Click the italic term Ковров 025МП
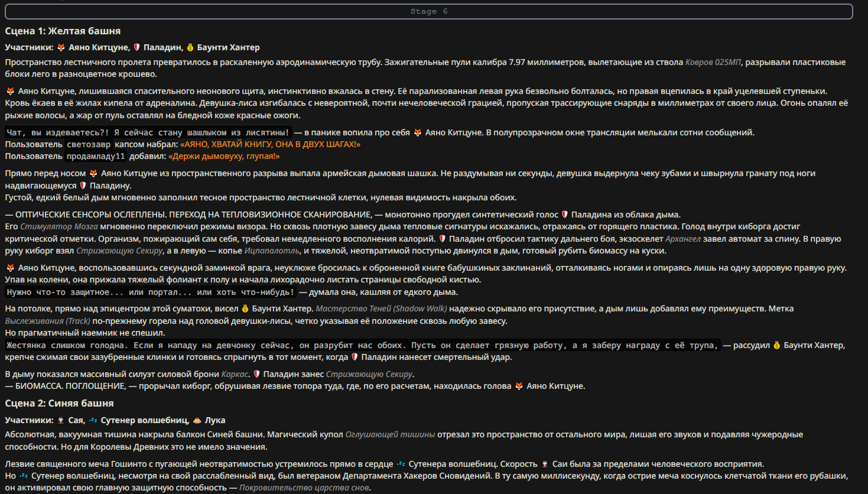The image size is (868, 494). point(713,62)
